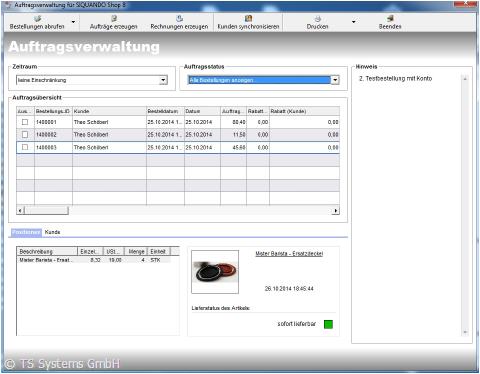Screen dimensions: 480x374
Task: Click the order table's left scroll arrow
Action: [20, 210]
